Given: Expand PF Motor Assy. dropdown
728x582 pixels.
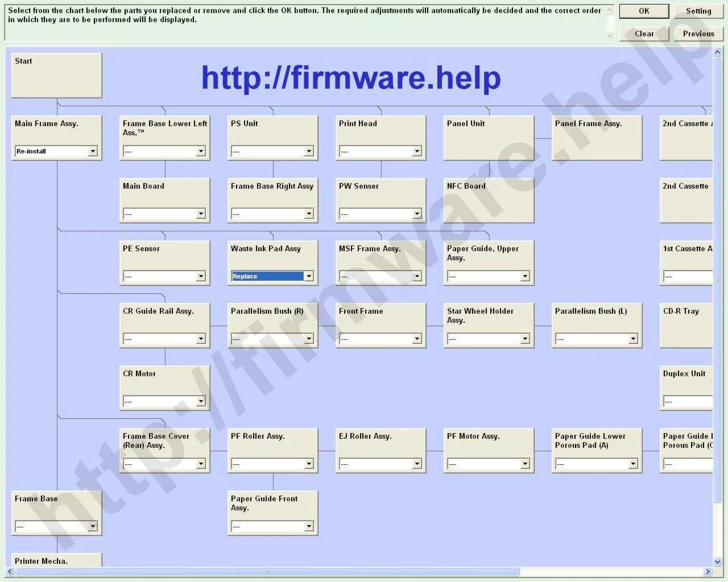Looking at the screenshot, I should (489, 464).
